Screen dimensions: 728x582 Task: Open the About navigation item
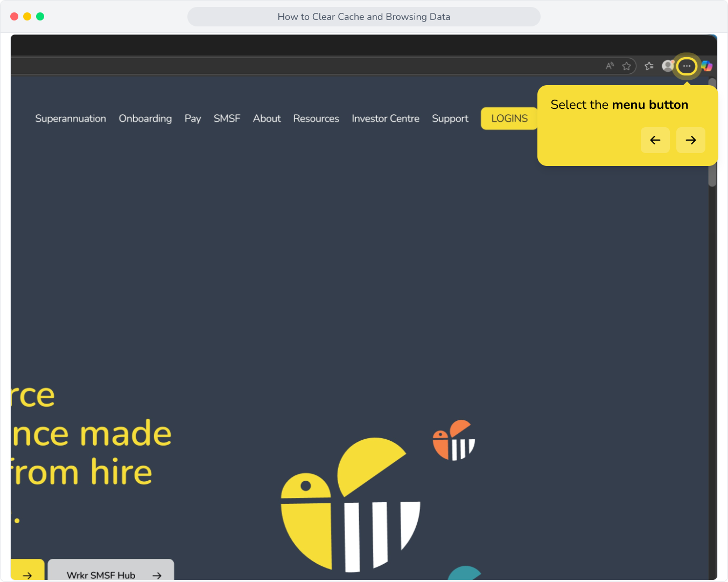tap(267, 119)
